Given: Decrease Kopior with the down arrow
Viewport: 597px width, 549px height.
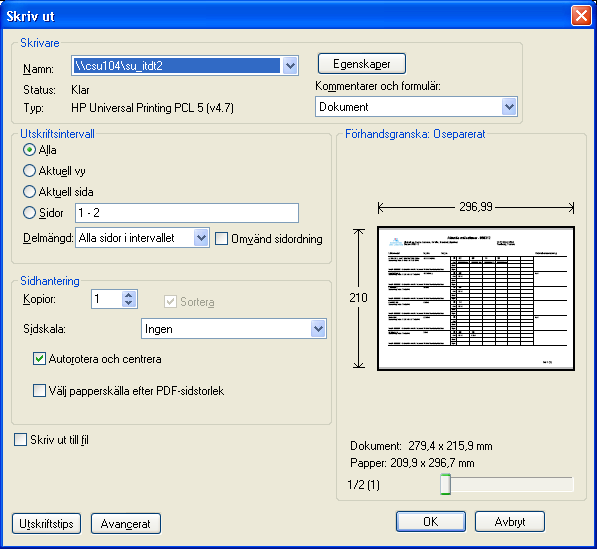Looking at the screenshot, I should click(x=129, y=303).
